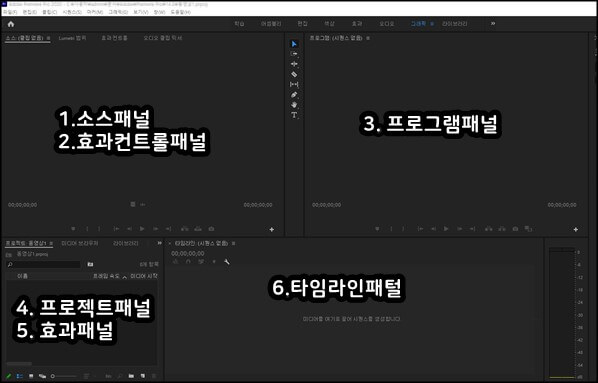Expand workspace overflow chevrons
The image size is (598, 383).
point(493,24)
